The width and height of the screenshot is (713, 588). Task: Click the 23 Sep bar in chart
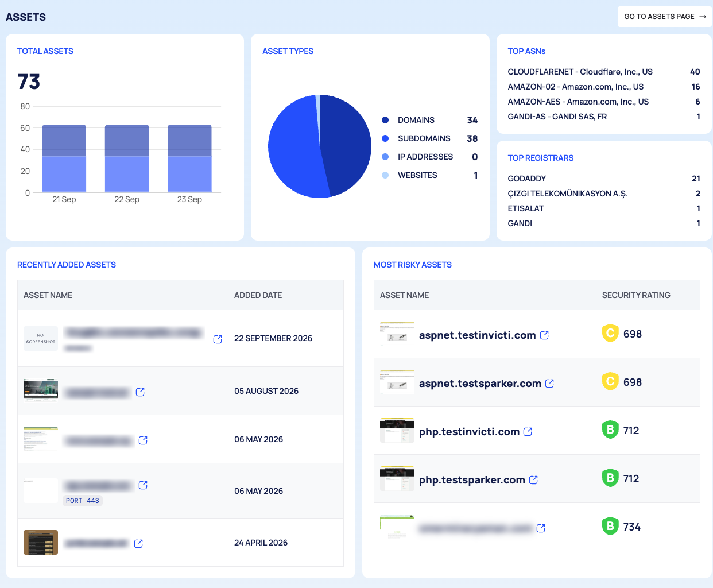189,158
